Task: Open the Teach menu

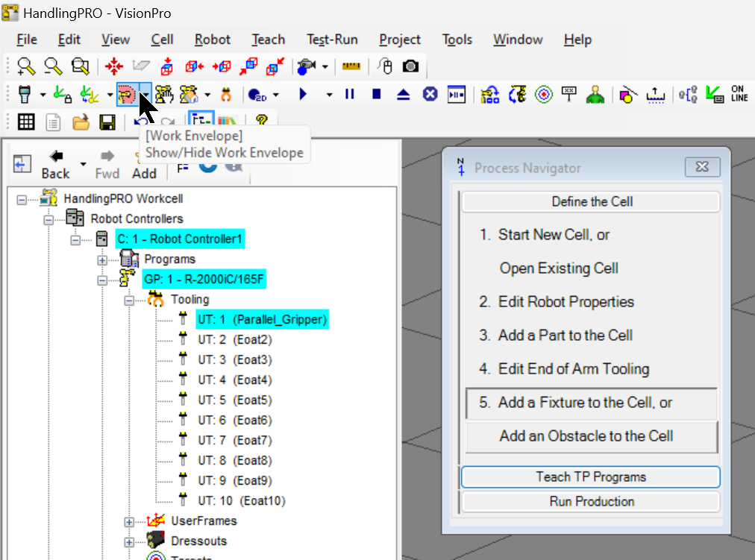Action: click(268, 40)
